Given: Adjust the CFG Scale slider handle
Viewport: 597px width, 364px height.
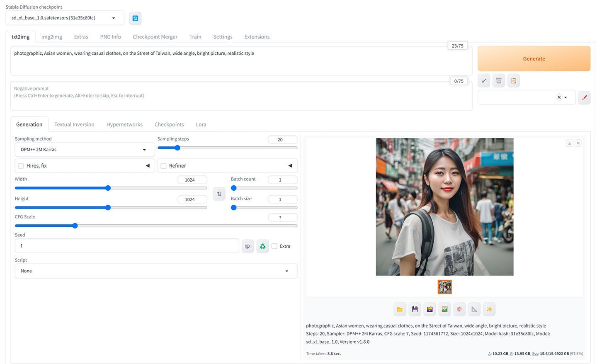Looking at the screenshot, I should pyautogui.click(x=75, y=226).
